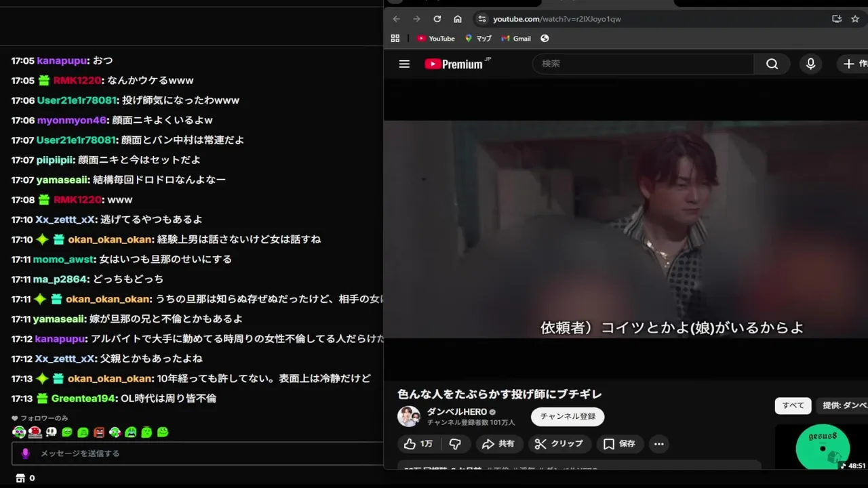Open the Gmail bookmark
This screenshot has height=488, width=868.
click(516, 39)
